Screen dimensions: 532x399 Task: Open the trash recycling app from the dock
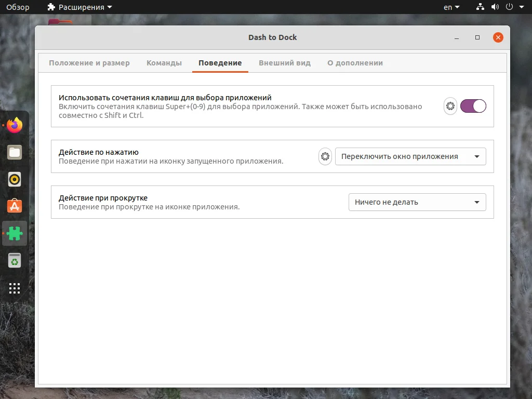14,260
